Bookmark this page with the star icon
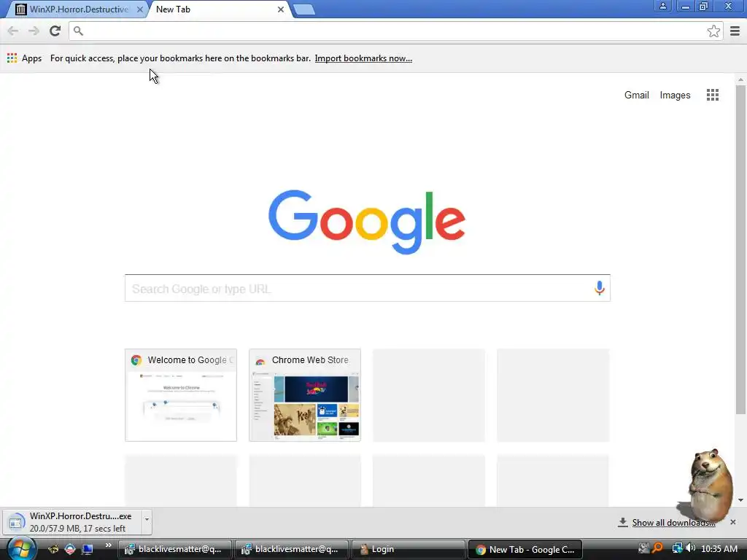This screenshot has width=747, height=560. click(713, 31)
